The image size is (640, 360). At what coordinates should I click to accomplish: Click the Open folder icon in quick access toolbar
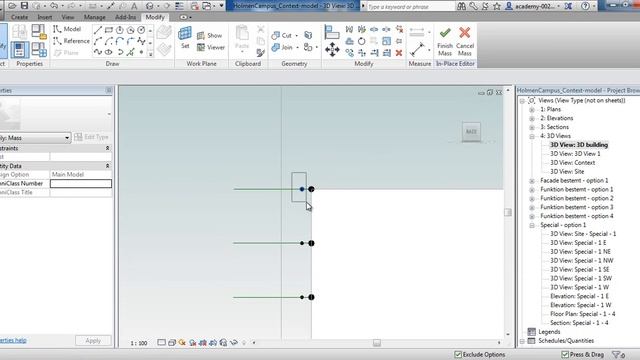pos(12,6)
